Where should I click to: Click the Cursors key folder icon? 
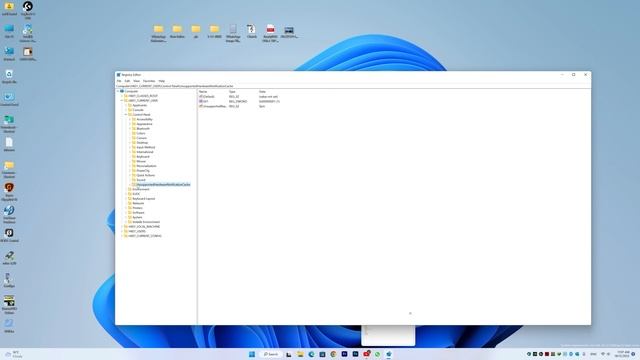134,138
